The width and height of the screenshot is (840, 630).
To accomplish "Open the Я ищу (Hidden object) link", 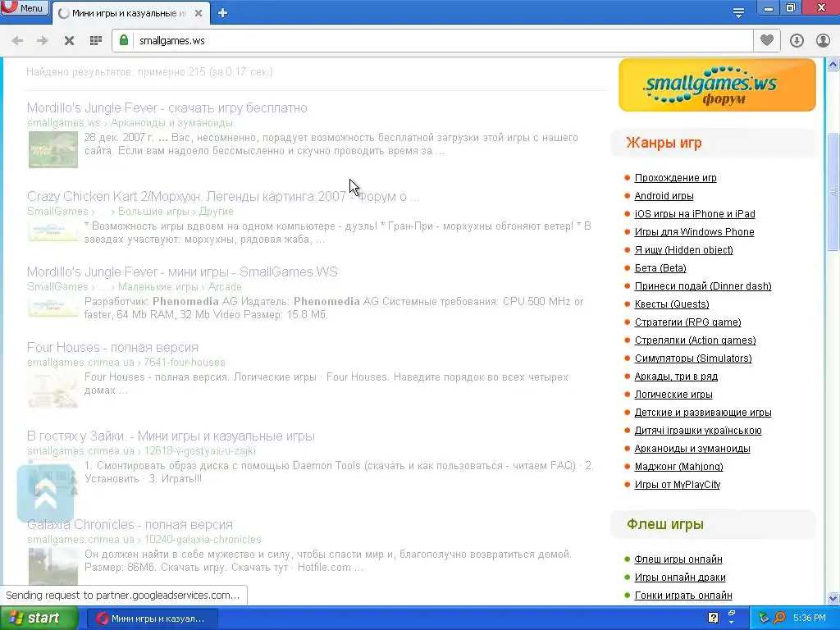I will (683, 250).
